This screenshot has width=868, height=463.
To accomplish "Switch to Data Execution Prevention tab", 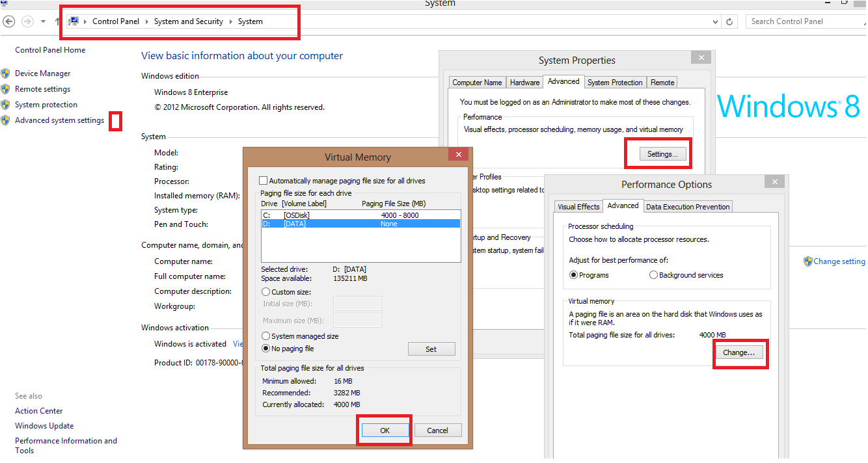I will tap(688, 207).
